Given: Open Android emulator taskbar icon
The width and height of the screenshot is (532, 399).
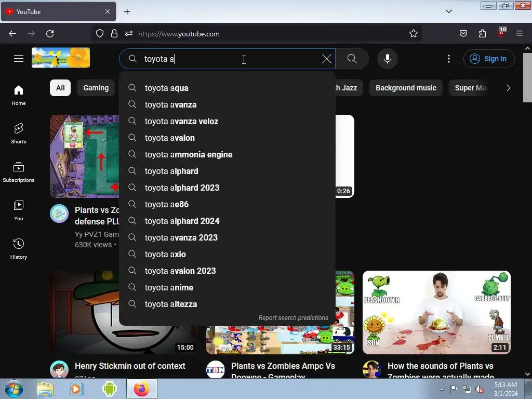Looking at the screenshot, I should 109,389.
